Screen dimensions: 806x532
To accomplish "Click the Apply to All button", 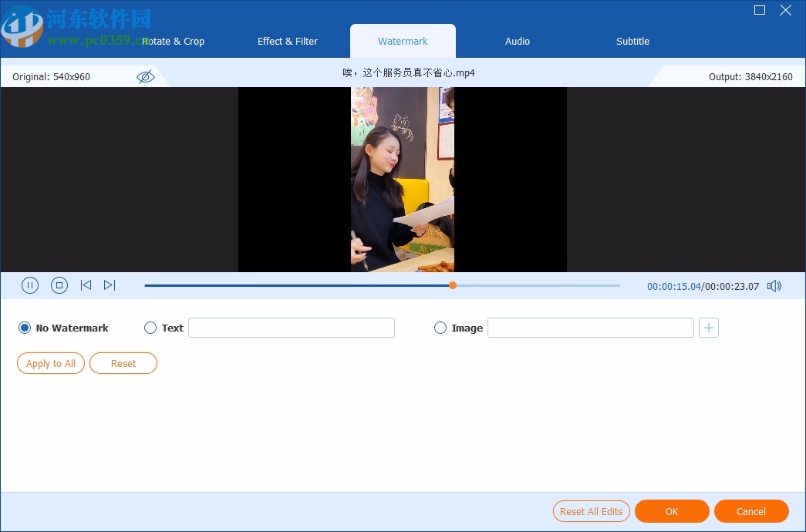I will [x=50, y=362].
